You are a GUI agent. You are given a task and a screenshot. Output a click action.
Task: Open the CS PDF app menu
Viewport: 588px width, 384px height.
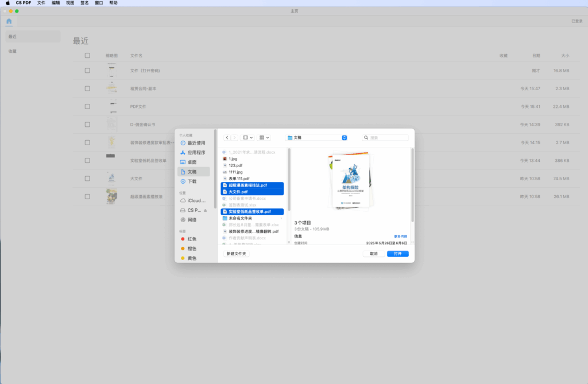(23, 3)
